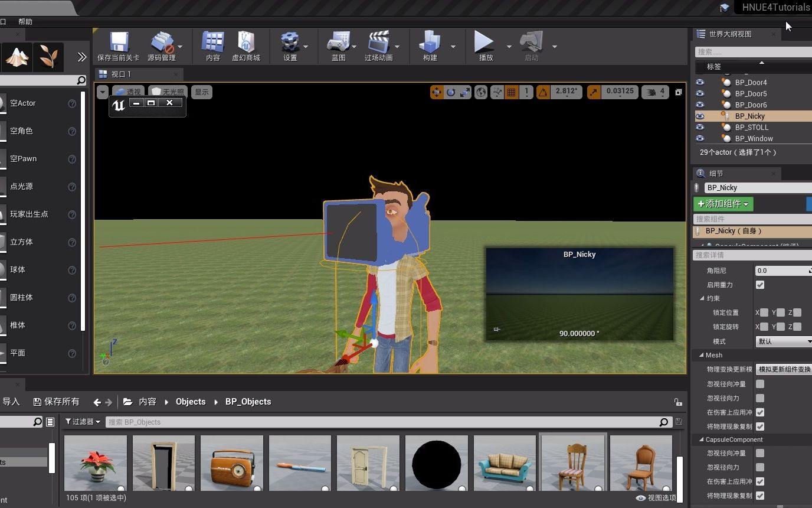This screenshot has width=812, height=508.
Task: Open the Settings (设置) toolbar icon
Action: tap(290, 47)
